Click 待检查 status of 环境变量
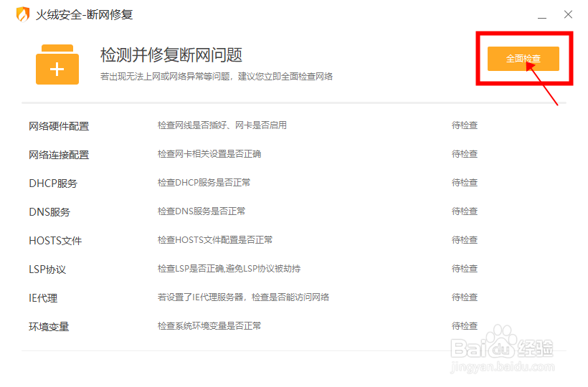 coord(465,326)
